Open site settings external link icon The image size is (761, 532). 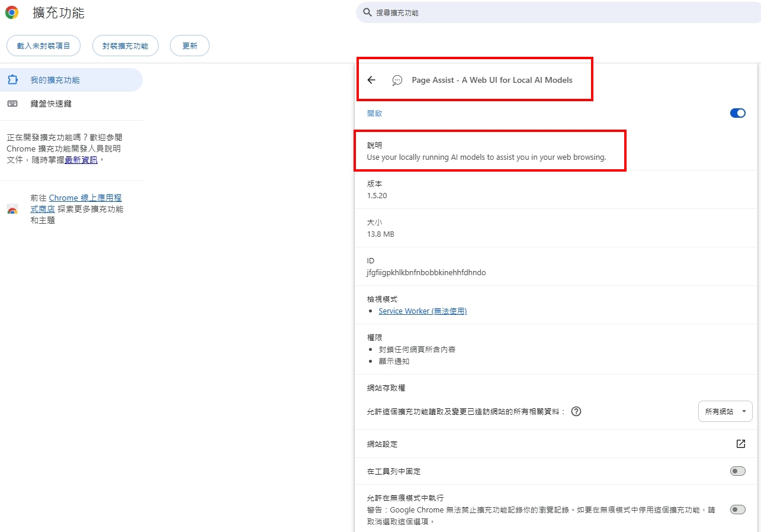pyautogui.click(x=740, y=444)
